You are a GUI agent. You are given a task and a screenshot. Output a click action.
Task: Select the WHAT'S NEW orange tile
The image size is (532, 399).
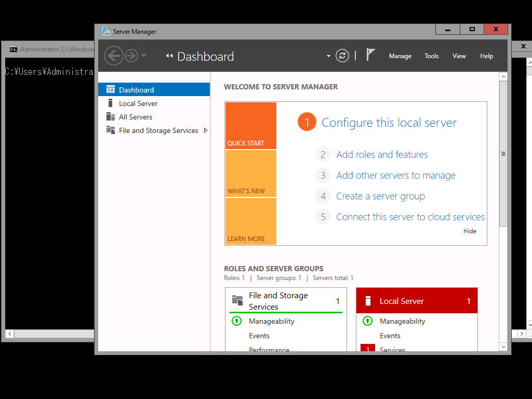250,174
